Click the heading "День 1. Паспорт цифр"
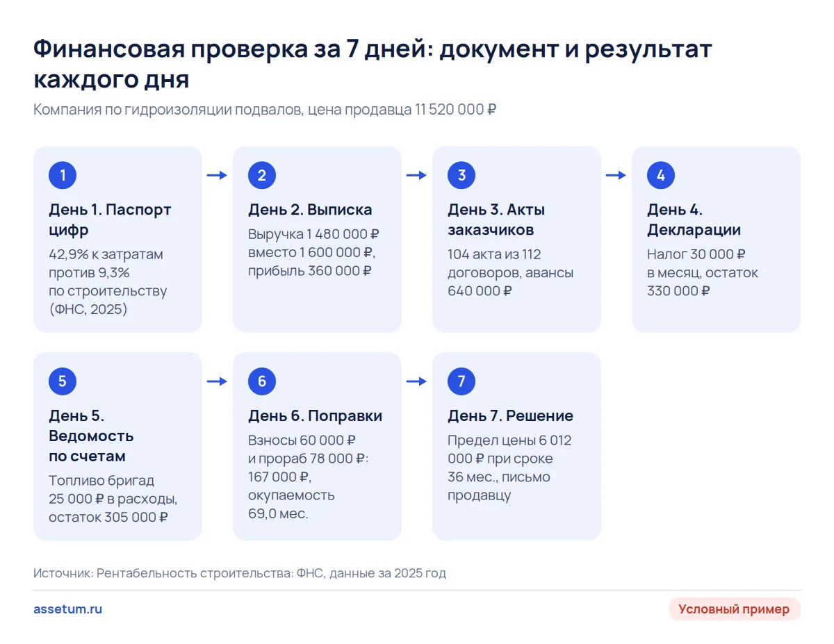834x644 pixels. 110,220
